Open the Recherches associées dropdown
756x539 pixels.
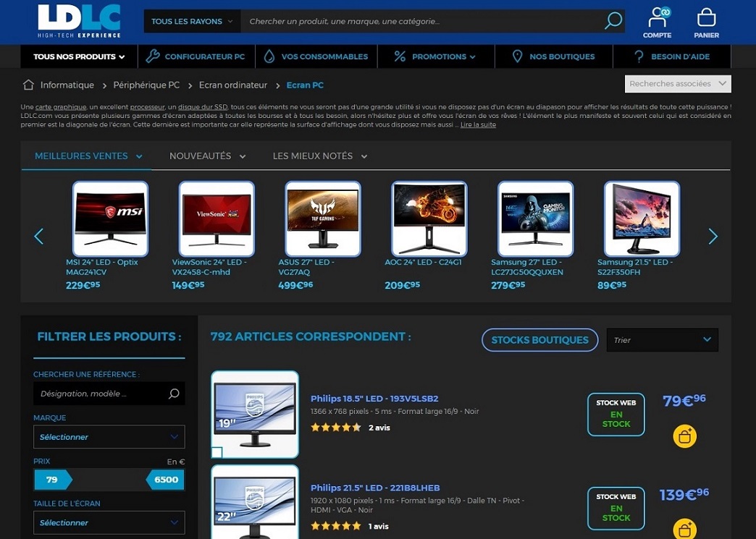[x=678, y=83]
